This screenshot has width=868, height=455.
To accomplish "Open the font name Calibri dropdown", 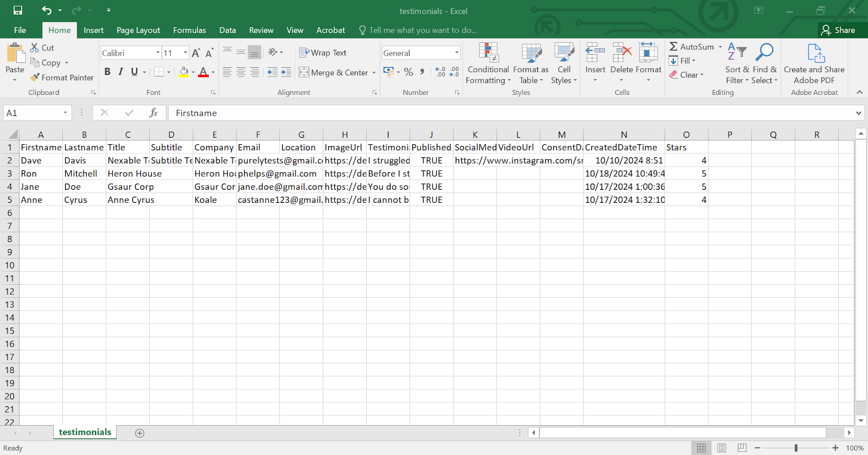I will pos(158,53).
